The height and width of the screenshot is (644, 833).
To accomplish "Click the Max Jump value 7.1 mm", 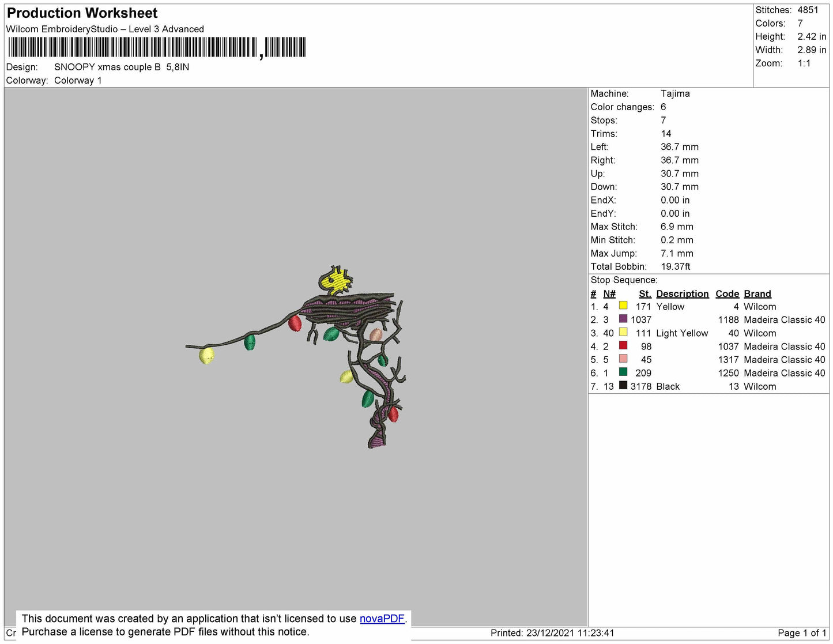I will [x=677, y=253].
